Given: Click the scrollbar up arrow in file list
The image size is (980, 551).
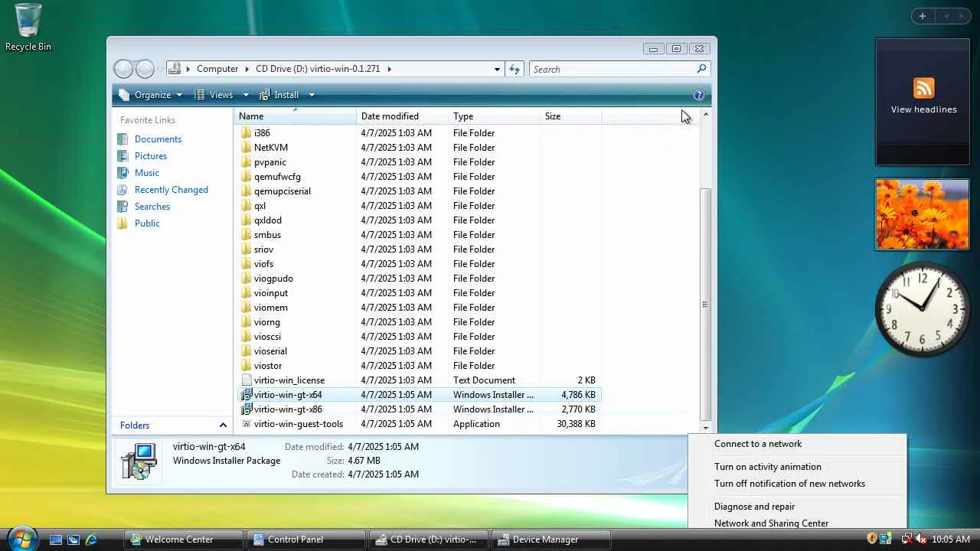Looking at the screenshot, I should tap(706, 115).
